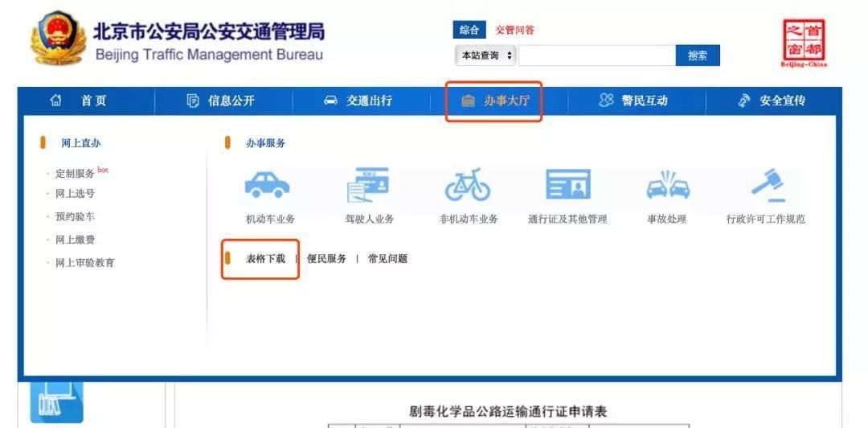This screenshot has height=428, width=868.
Task: Open the 非机动车业务 bicycle icon
Action: click(x=468, y=184)
